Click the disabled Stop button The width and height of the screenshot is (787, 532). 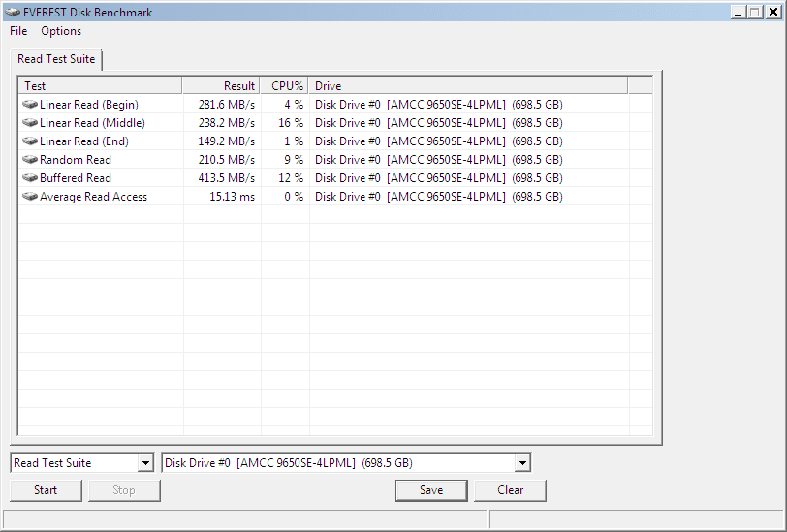124,490
